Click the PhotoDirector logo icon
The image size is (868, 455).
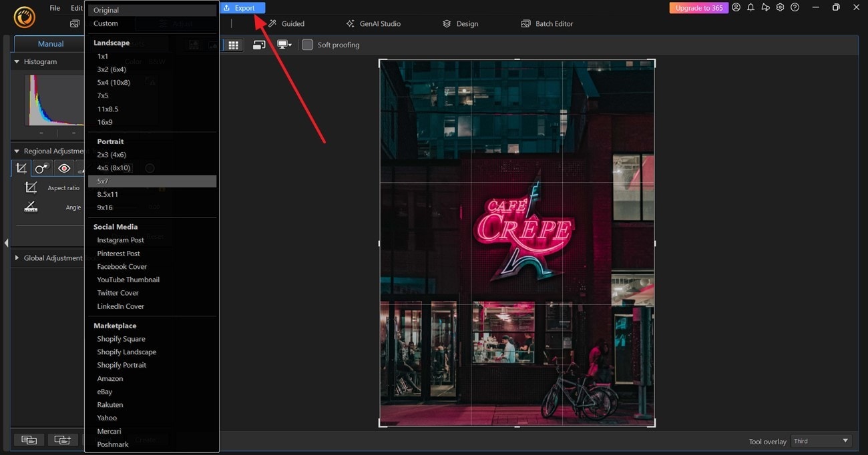point(25,17)
